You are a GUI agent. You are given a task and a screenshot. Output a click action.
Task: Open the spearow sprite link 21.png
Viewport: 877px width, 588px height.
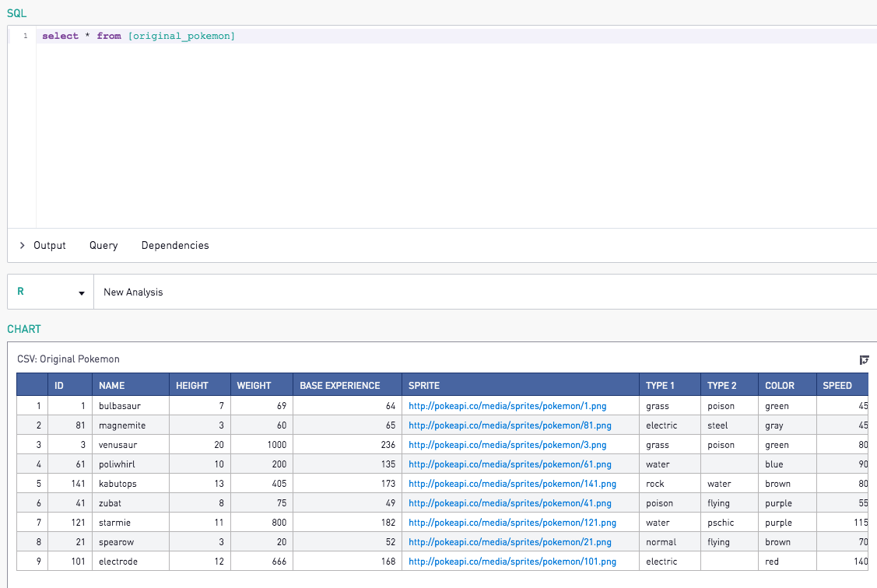[510, 542]
